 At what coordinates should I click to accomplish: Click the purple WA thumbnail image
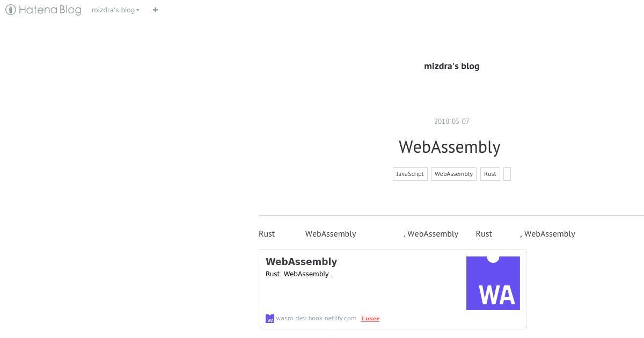tap(493, 283)
